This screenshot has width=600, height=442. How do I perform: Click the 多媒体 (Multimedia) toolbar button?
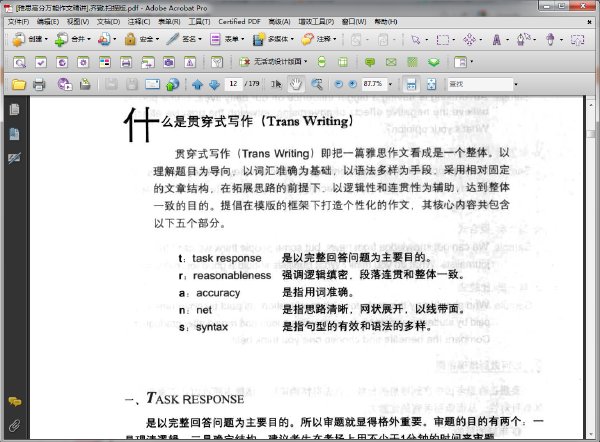273,39
